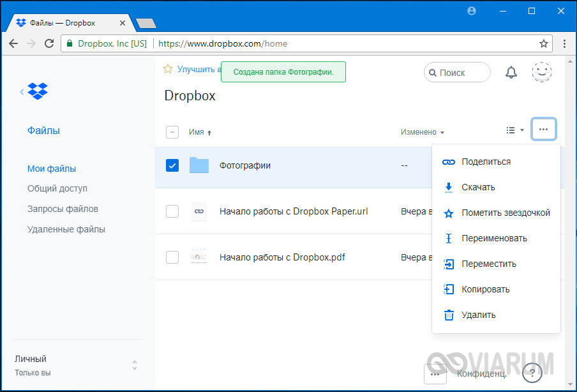Click the move icon in menu
This screenshot has width=577, height=392.
point(449,264)
